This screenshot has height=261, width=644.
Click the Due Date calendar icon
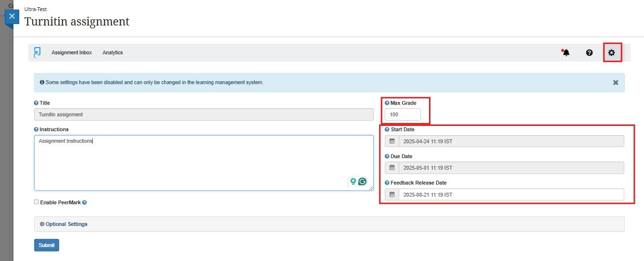392,168
